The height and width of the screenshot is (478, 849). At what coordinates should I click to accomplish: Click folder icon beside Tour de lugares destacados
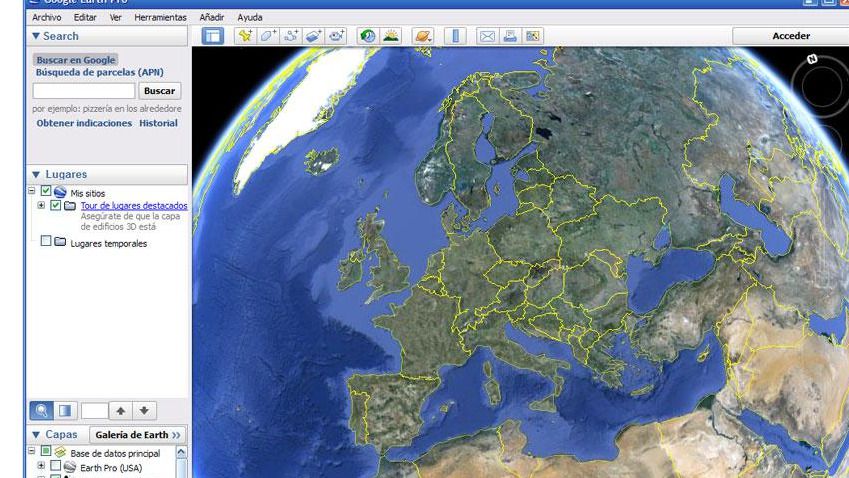[70, 206]
